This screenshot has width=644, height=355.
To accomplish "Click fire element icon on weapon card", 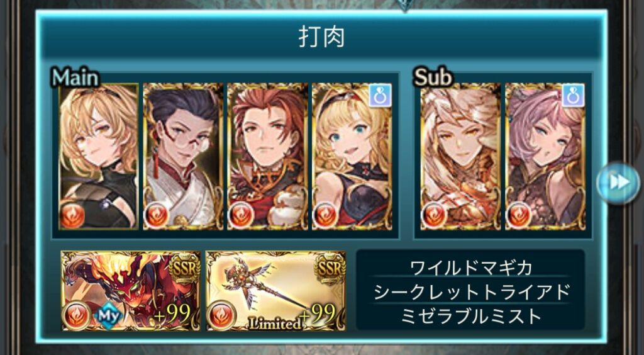I will point(221,316).
